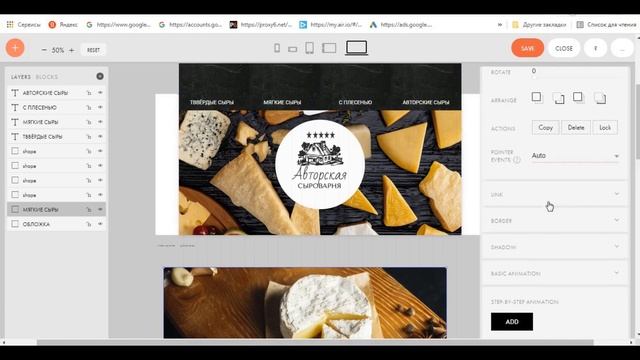
Task: Lock the selected element via Actions
Action: point(605,128)
